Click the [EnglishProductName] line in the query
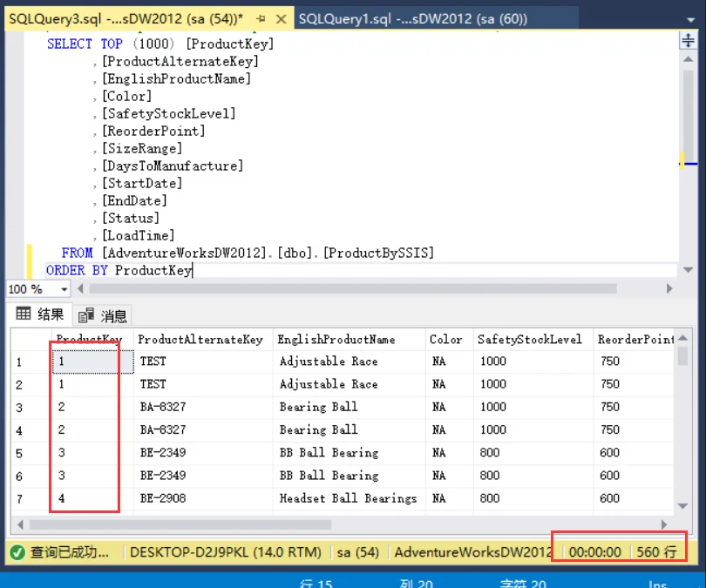706x588 pixels. (176, 79)
